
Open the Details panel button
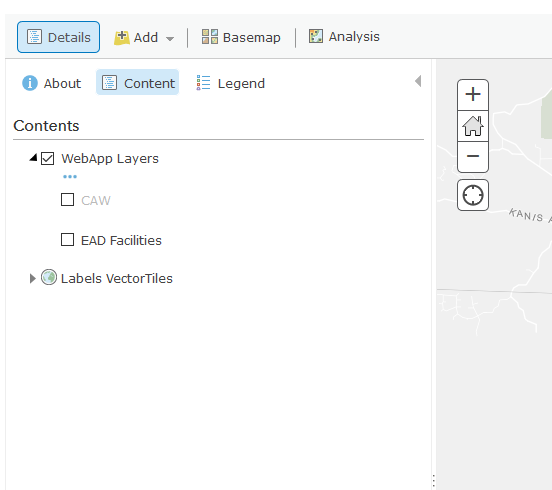tap(58, 37)
